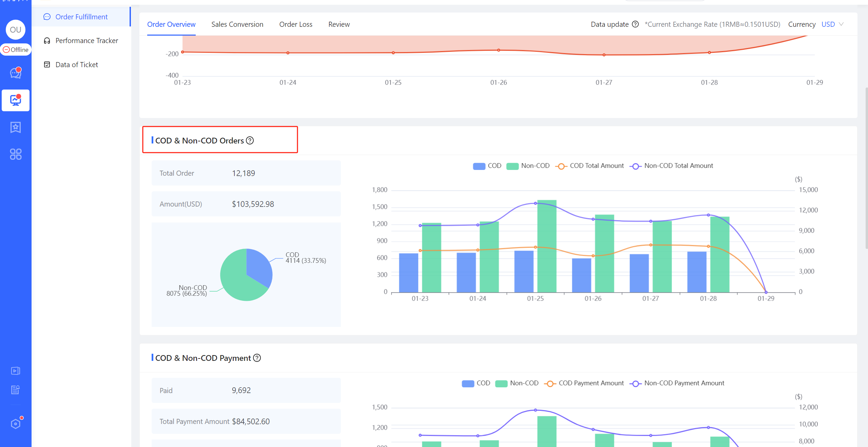Open the video tutorial sidebar icon

point(16,371)
